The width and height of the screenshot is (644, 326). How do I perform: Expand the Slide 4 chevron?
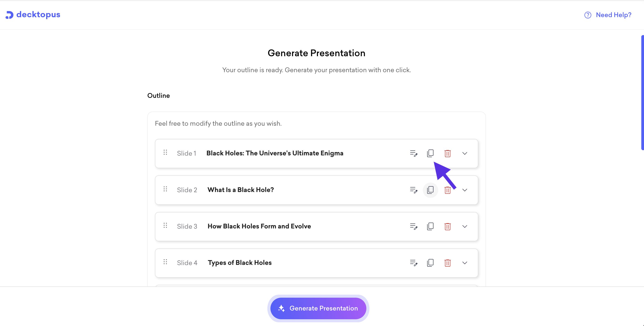tap(465, 263)
